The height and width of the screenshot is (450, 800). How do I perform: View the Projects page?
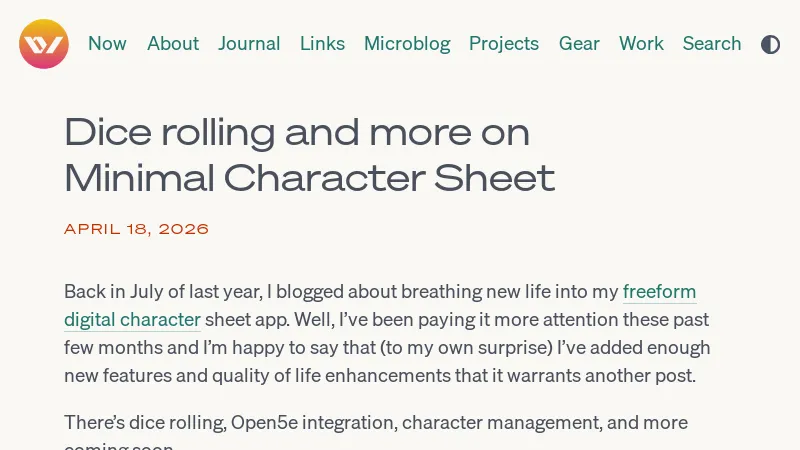[504, 44]
